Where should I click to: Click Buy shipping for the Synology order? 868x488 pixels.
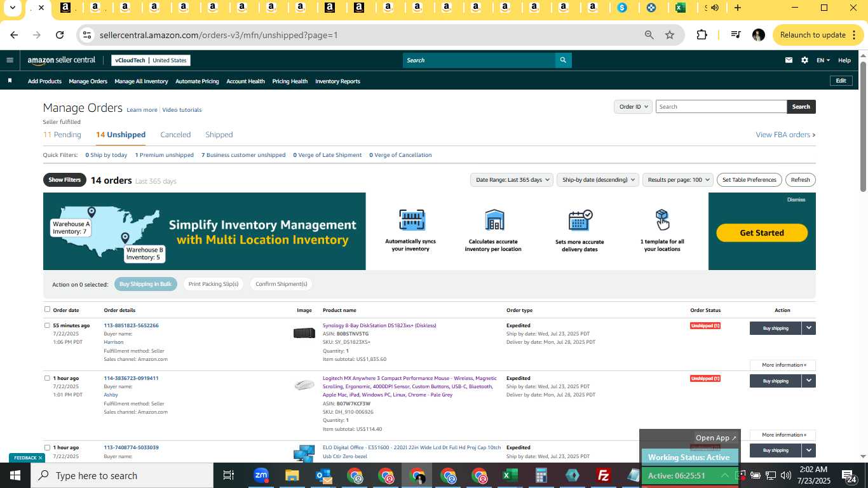[x=775, y=328]
